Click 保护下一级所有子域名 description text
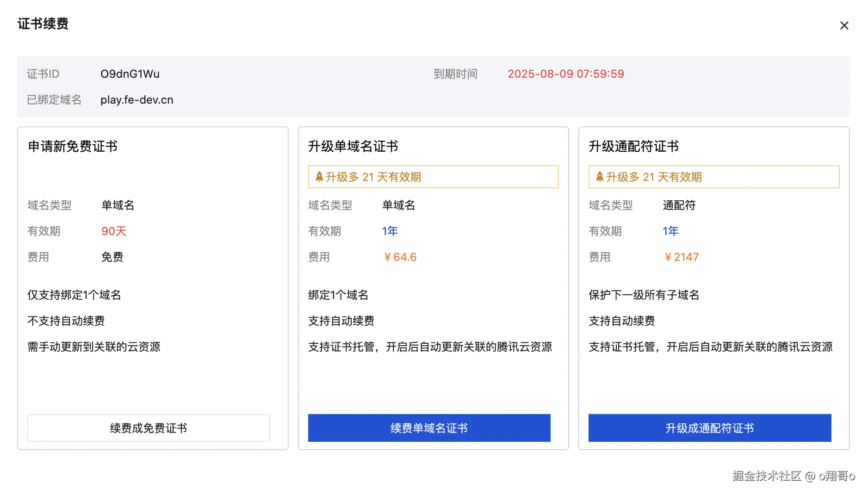 tap(644, 295)
